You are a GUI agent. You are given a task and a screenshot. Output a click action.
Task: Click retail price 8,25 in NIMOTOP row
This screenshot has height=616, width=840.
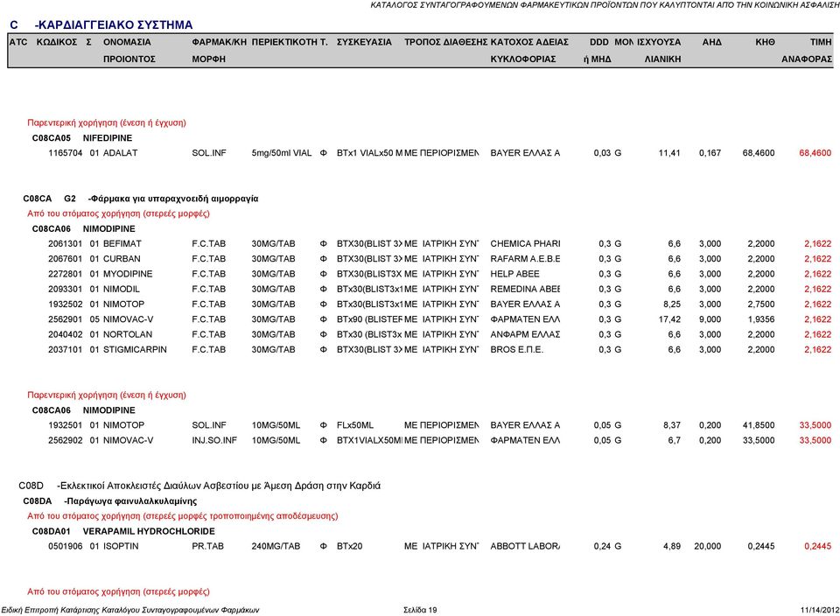(672, 304)
